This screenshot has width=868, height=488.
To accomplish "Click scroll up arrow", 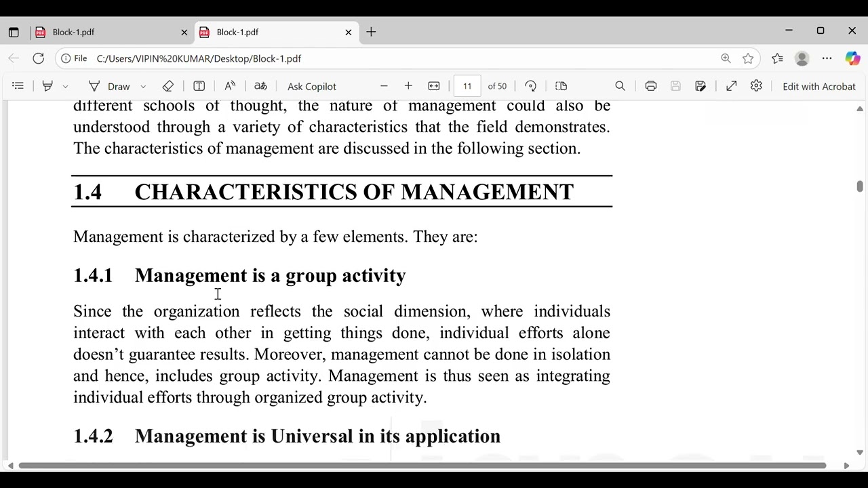I will [860, 108].
